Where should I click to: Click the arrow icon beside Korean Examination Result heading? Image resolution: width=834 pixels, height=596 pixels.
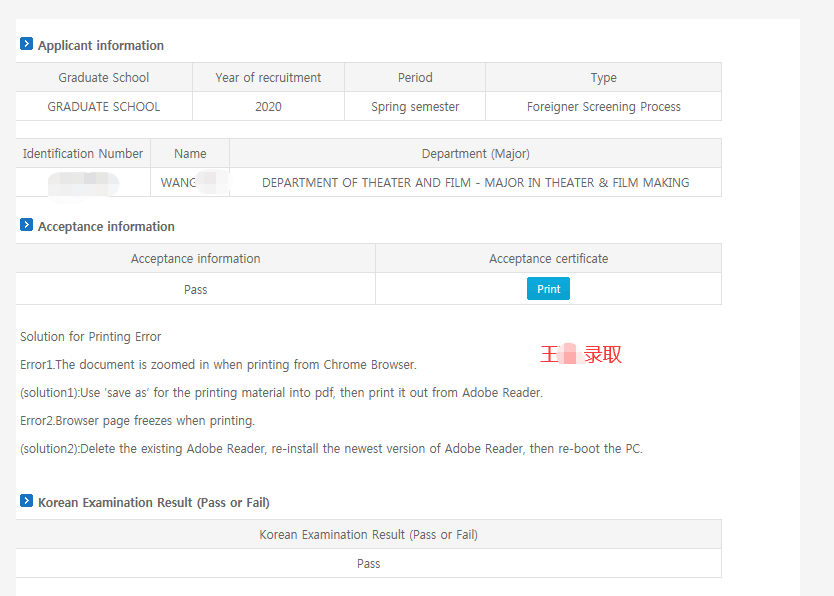[x=26, y=501]
